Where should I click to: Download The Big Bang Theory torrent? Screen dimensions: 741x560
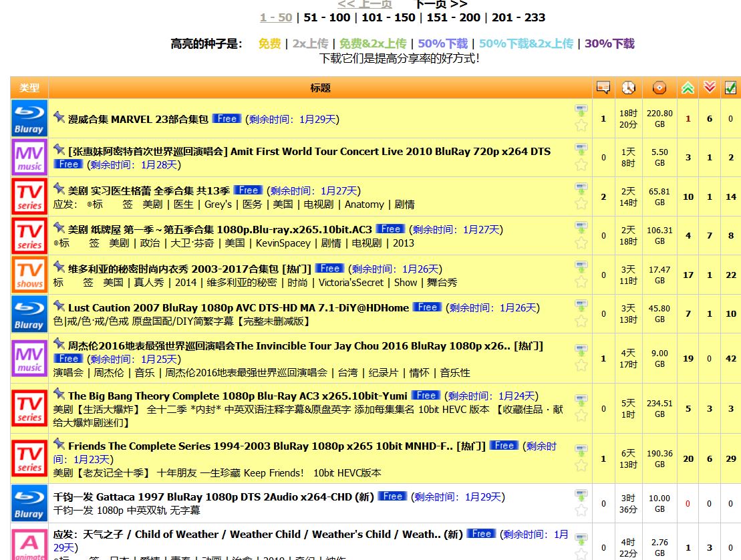(581, 400)
